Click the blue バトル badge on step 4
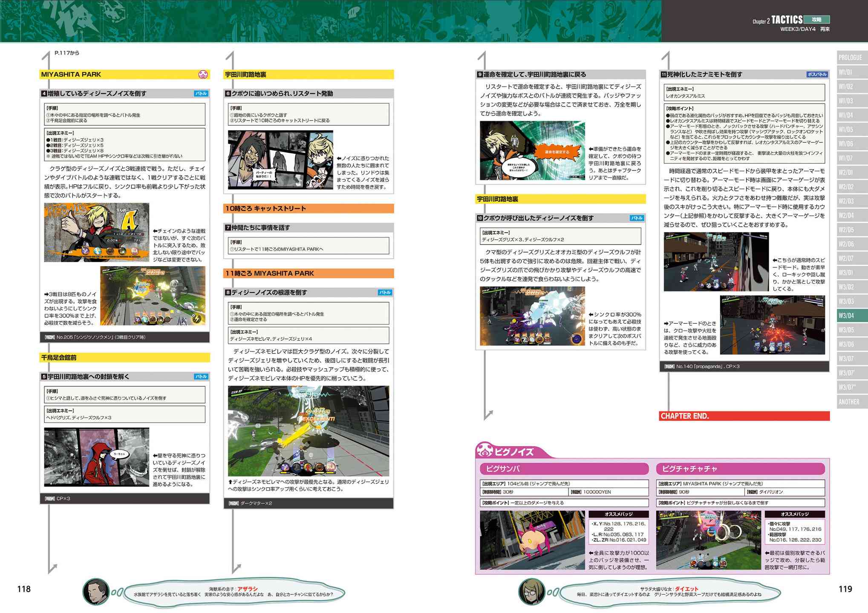The height and width of the screenshot is (613, 868). coord(201,93)
